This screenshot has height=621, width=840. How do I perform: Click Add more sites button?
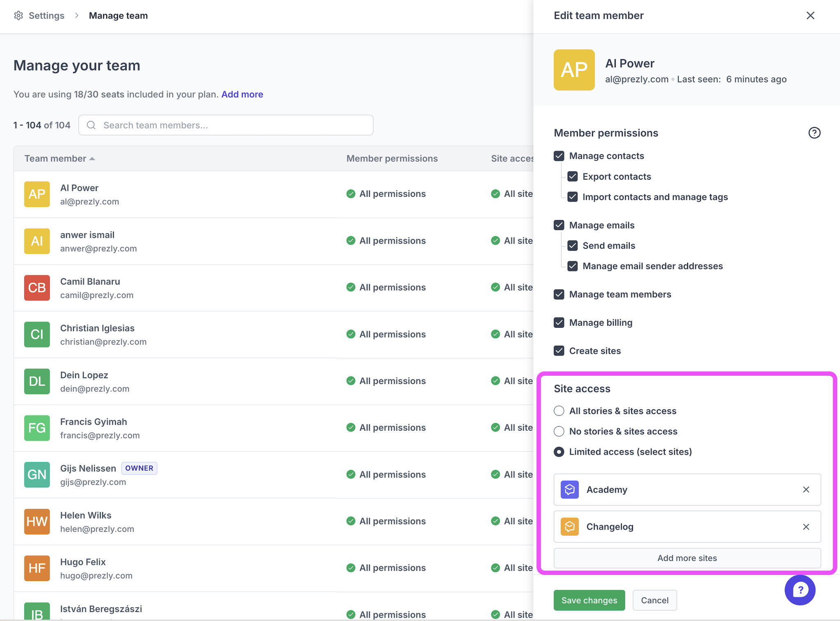click(687, 558)
